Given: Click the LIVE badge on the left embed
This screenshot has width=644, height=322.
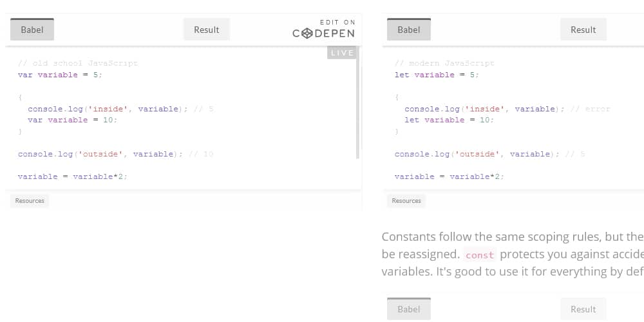Looking at the screenshot, I should pyautogui.click(x=342, y=53).
